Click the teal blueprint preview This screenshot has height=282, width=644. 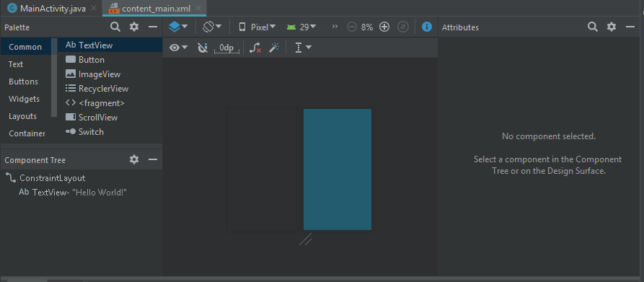pos(338,169)
